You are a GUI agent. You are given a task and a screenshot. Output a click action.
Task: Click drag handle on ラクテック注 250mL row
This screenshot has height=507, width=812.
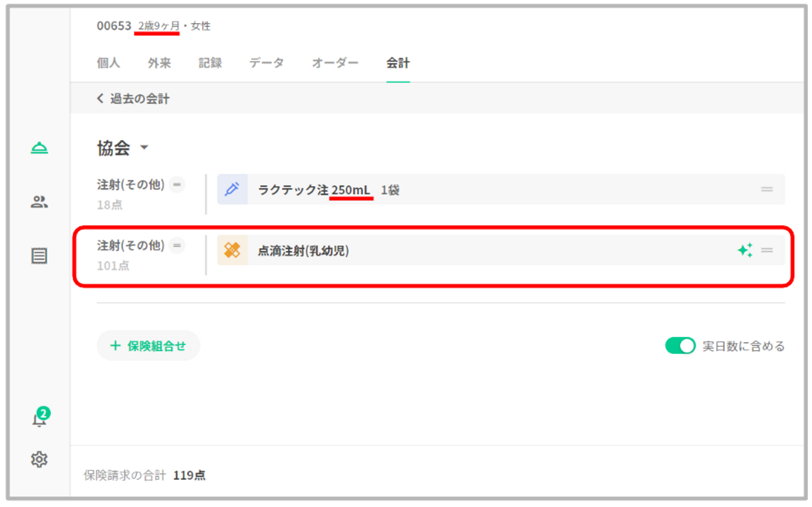point(767,189)
